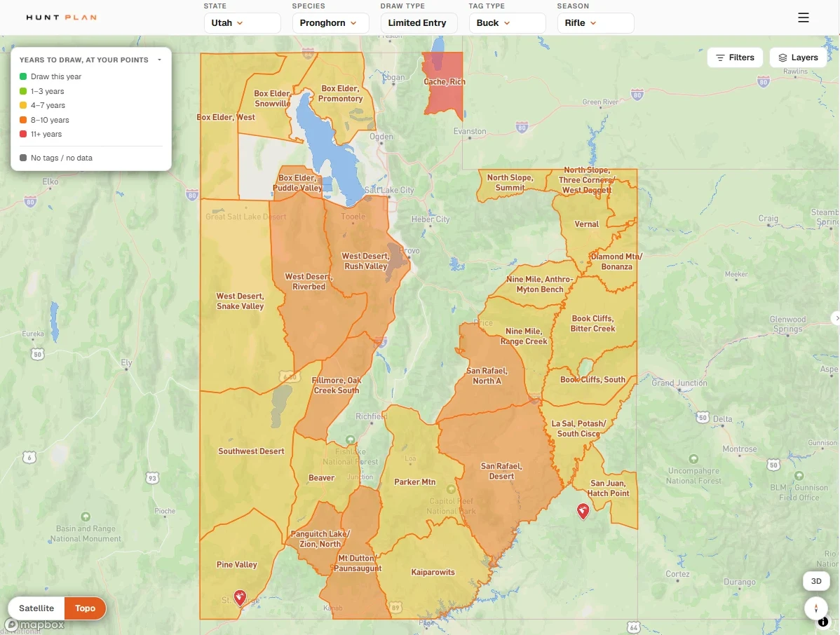Select North Slope, Three Corners/West Daggett unit
Viewport: 840px width, 635px height.
point(587,180)
